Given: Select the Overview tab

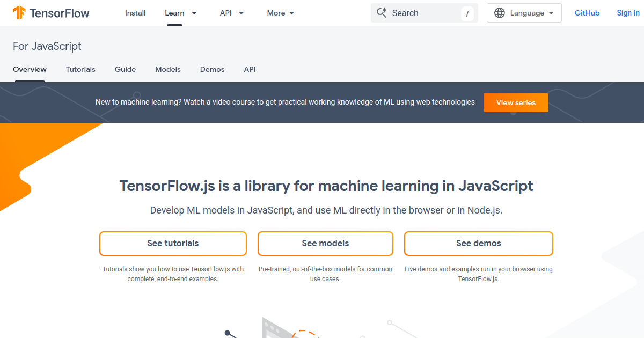Looking at the screenshot, I should click(30, 69).
